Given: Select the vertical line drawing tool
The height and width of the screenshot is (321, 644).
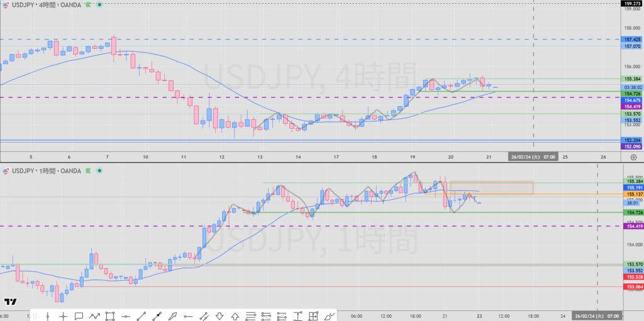Looking at the screenshot, I should pos(48,316).
